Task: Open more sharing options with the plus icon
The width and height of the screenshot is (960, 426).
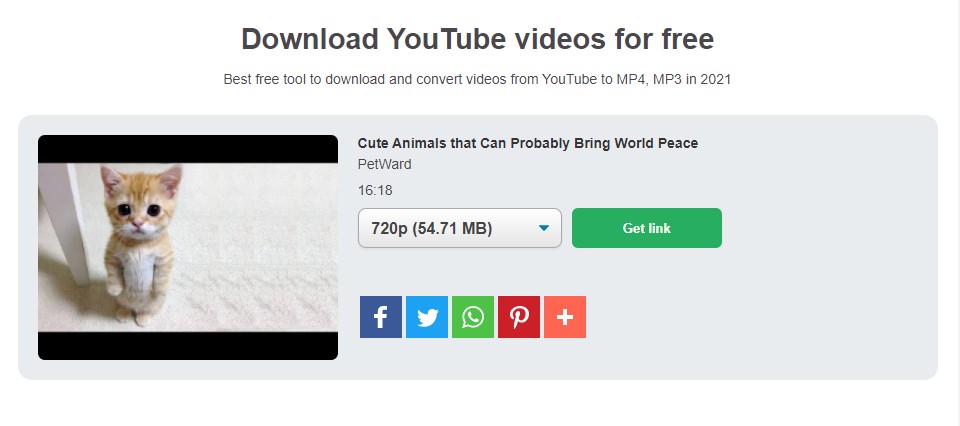Action: (565, 317)
